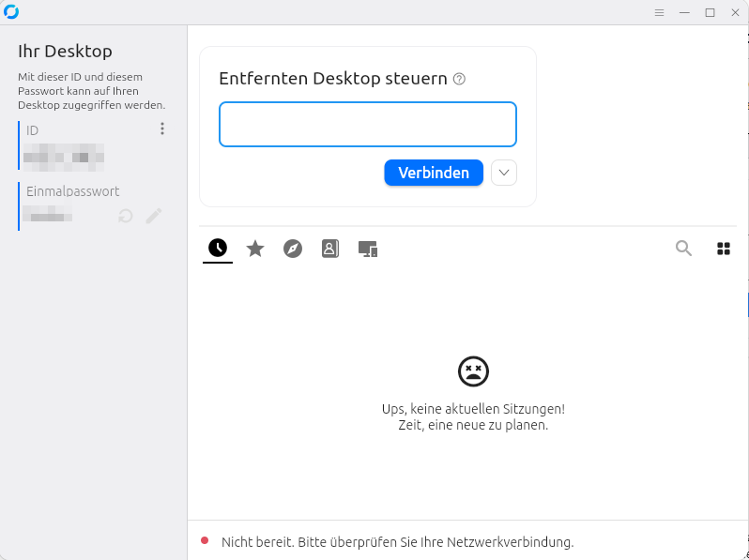Expand the dropdown arrow next to Verbinden

504,173
